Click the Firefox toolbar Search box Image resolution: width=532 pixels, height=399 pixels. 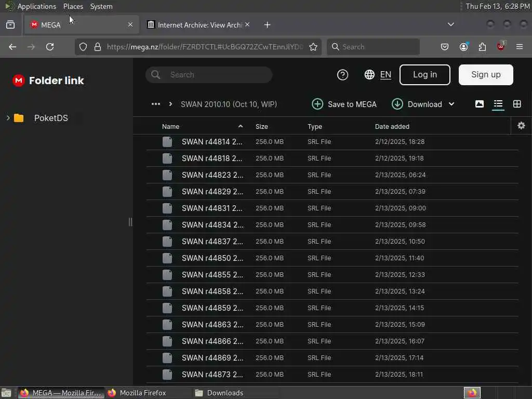point(373,47)
